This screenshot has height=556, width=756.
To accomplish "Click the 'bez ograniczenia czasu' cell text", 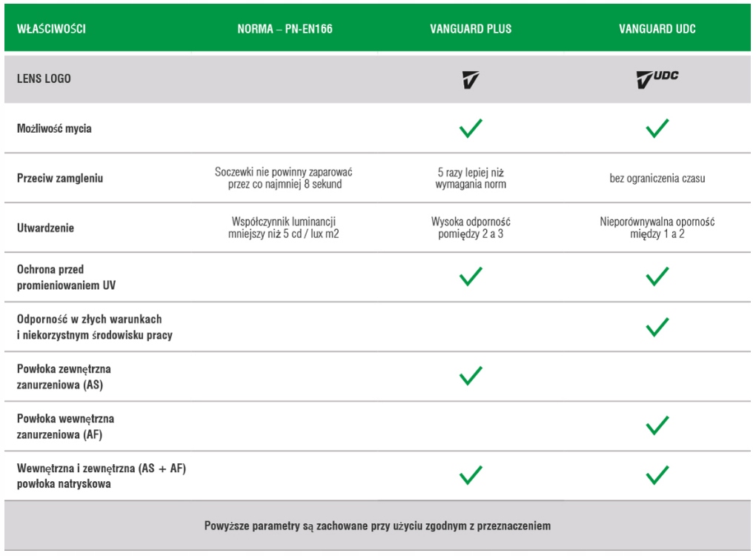I will click(657, 179).
